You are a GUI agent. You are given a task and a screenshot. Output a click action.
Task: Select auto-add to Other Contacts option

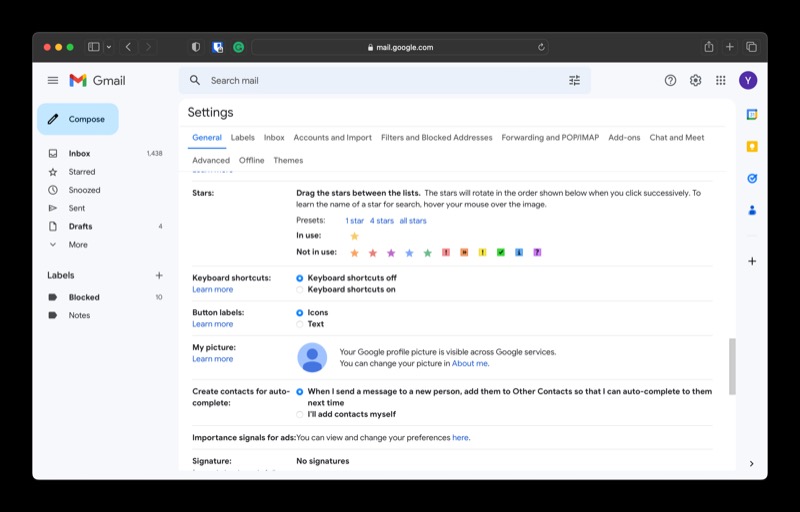pyautogui.click(x=299, y=392)
